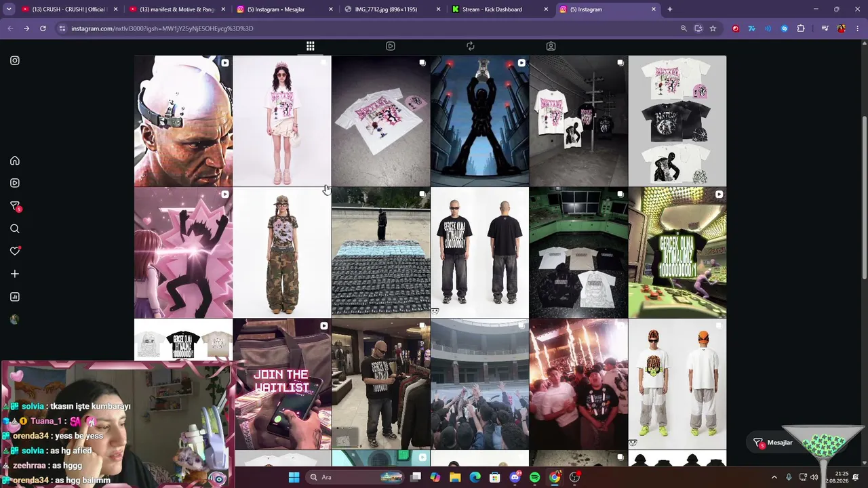Open the Windows Start menu

tap(294, 477)
